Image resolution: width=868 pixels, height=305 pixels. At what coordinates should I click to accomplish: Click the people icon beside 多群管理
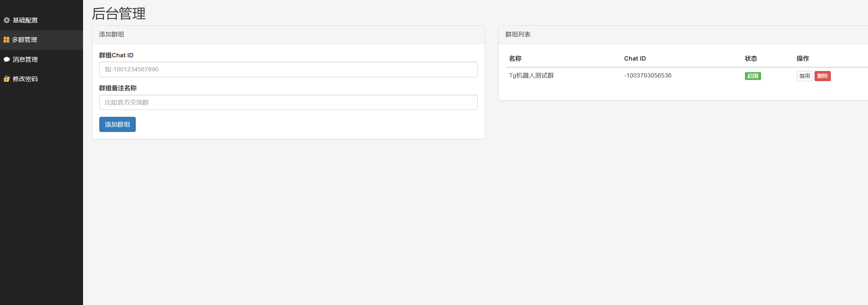pyautogui.click(x=6, y=40)
